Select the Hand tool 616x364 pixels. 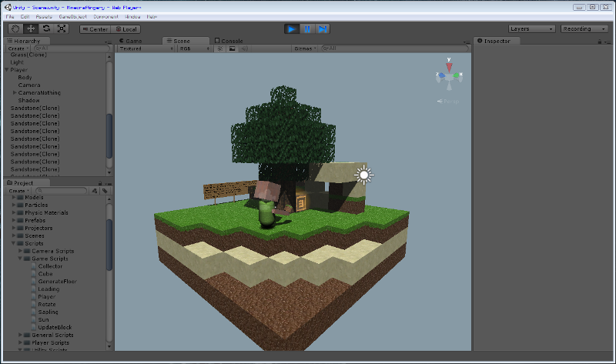(15, 28)
